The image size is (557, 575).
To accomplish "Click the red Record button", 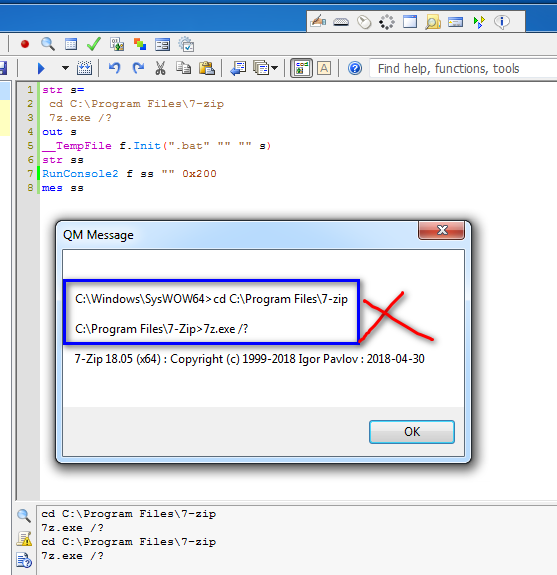I will 25,44.
